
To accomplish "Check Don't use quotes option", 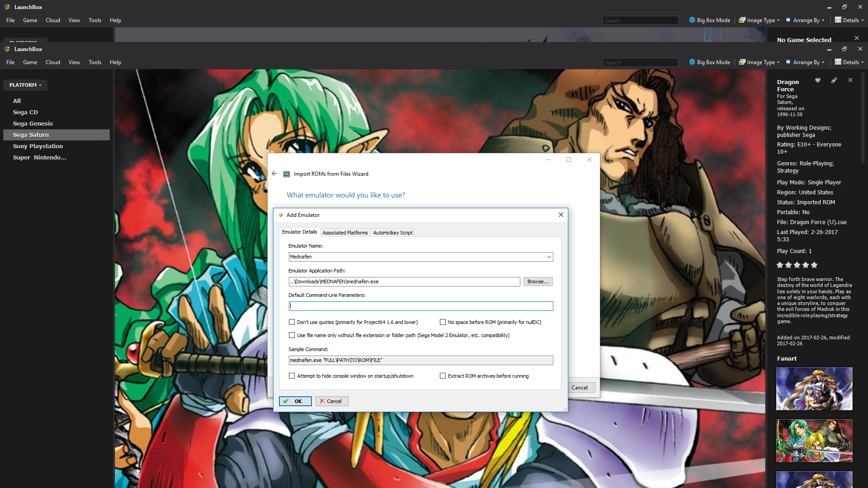I will (292, 322).
